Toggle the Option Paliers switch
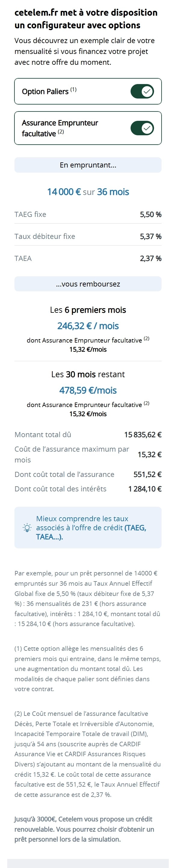This screenshot has width=176, height=868. [x=142, y=91]
